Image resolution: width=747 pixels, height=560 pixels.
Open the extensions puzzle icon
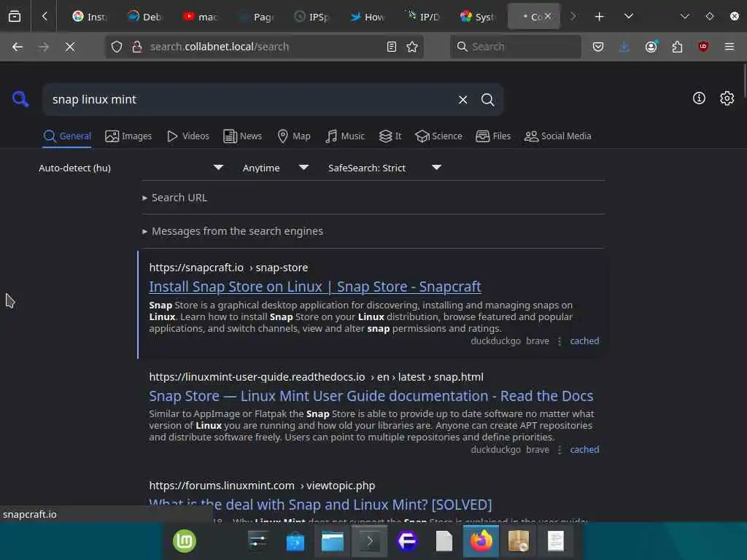(x=677, y=47)
